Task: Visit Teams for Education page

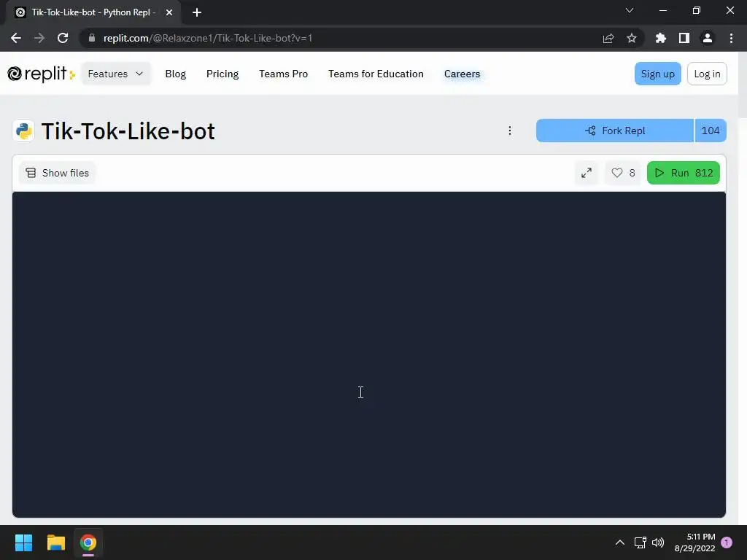Action: [376, 74]
